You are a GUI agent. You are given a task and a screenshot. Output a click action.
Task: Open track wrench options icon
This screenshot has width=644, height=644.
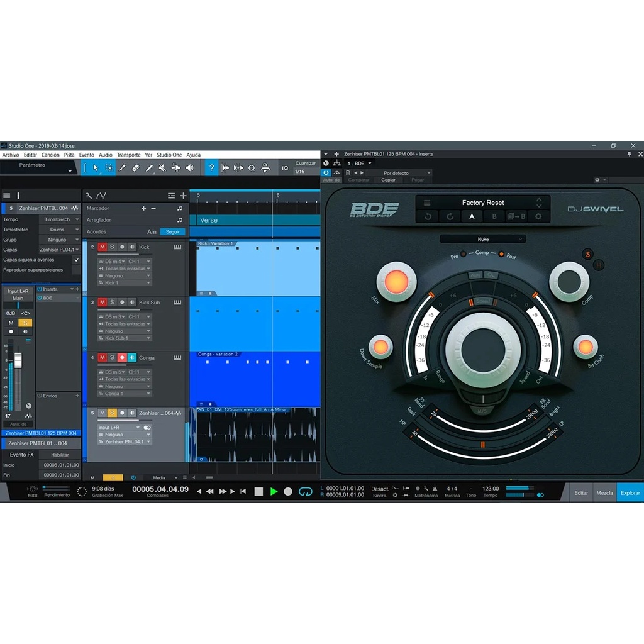[x=89, y=196]
